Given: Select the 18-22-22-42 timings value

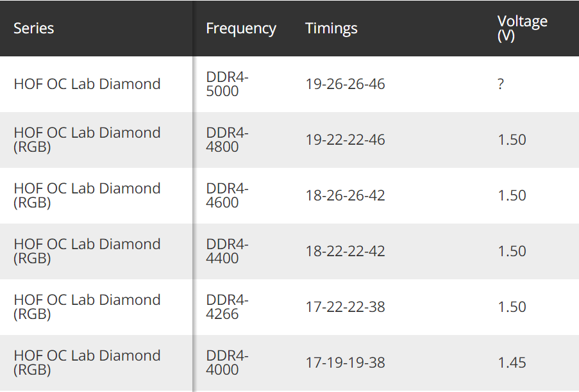Looking at the screenshot, I should (x=345, y=251).
